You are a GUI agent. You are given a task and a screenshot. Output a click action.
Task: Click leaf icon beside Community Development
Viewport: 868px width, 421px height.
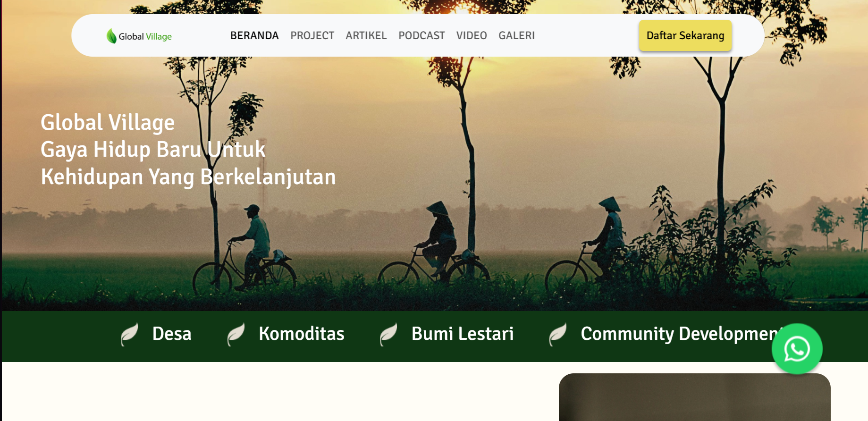pyautogui.click(x=558, y=334)
